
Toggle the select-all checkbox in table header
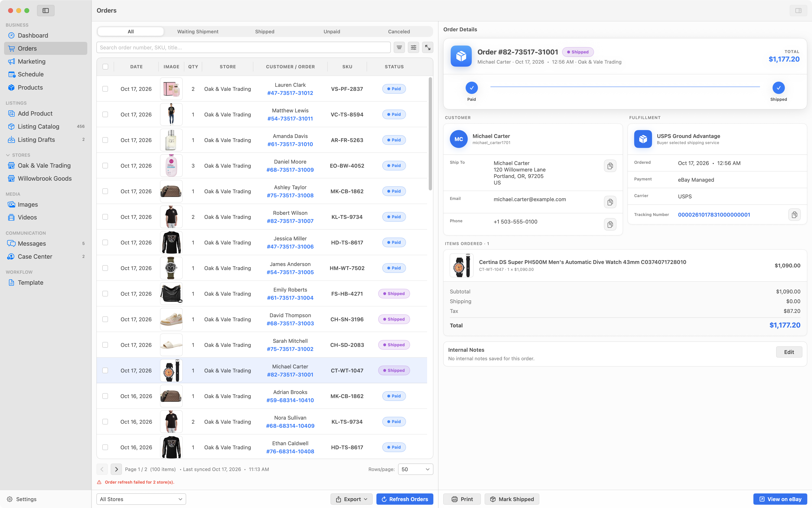pos(105,66)
